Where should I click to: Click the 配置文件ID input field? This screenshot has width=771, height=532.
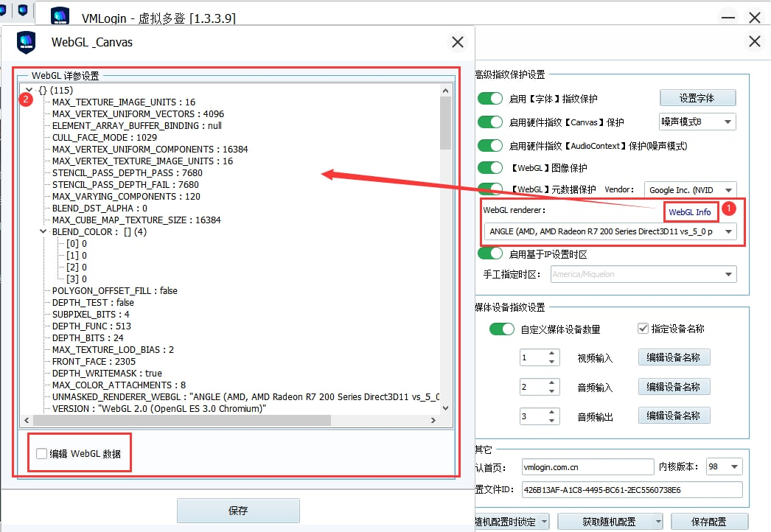[631, 489]
